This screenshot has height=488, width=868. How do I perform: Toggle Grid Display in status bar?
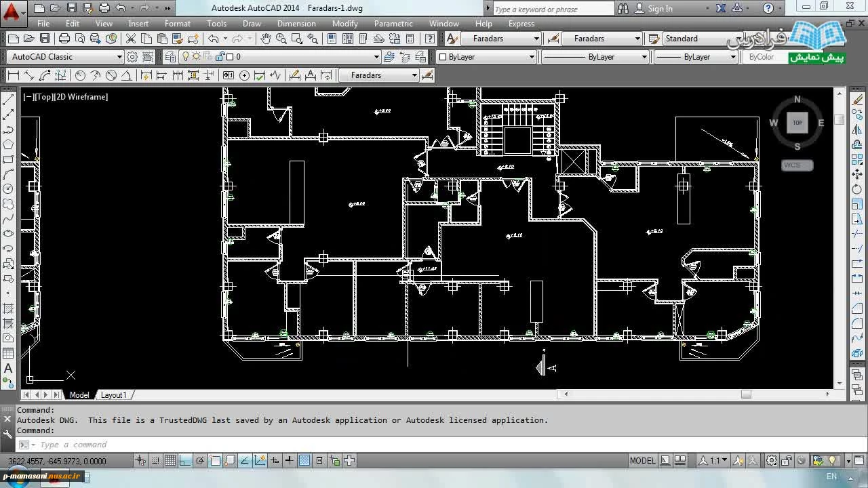(x=170, y=460)
